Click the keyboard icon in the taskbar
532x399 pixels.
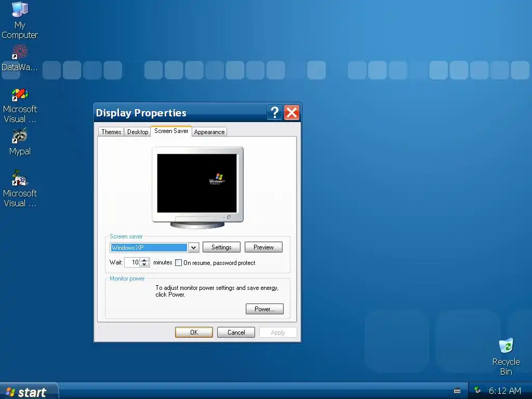457,391
